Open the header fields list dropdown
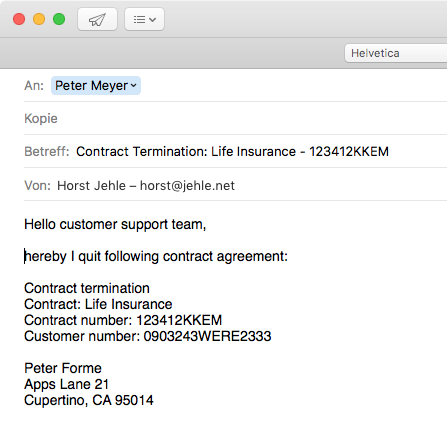Screen dimensions: 447x427 [x=144, y=19]
